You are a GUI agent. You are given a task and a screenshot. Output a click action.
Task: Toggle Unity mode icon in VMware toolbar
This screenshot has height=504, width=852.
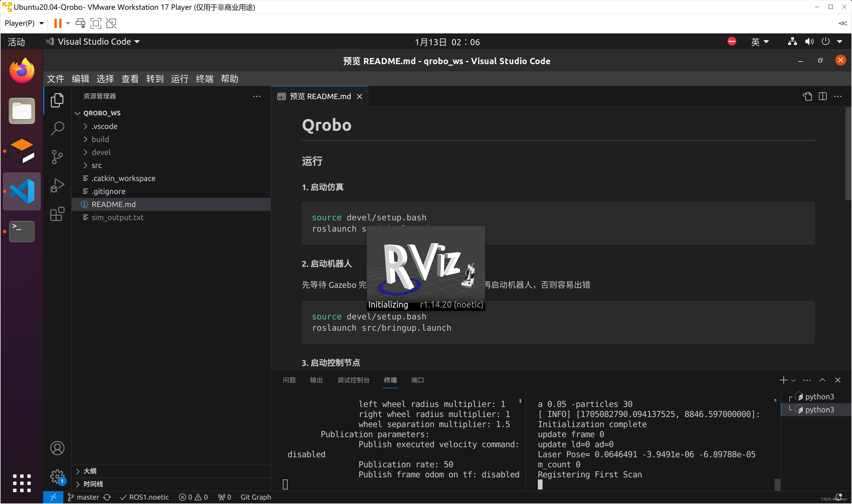pos(111,23)
